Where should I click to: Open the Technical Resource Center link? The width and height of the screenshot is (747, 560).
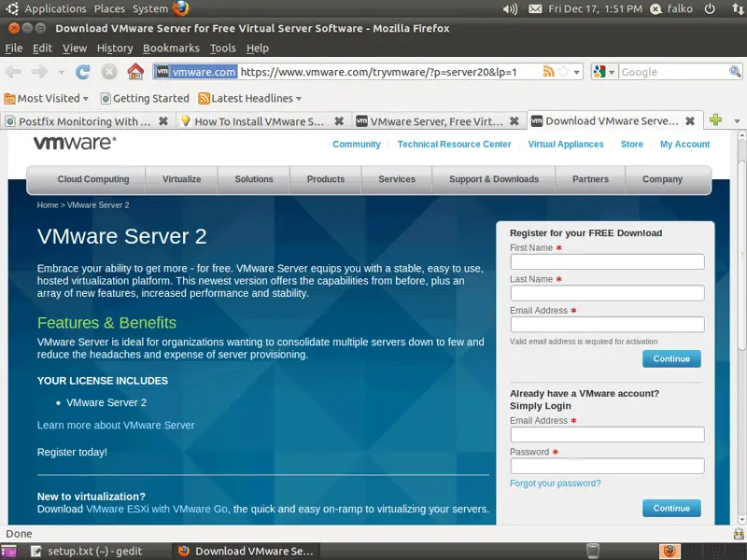[x=454, y=145]
